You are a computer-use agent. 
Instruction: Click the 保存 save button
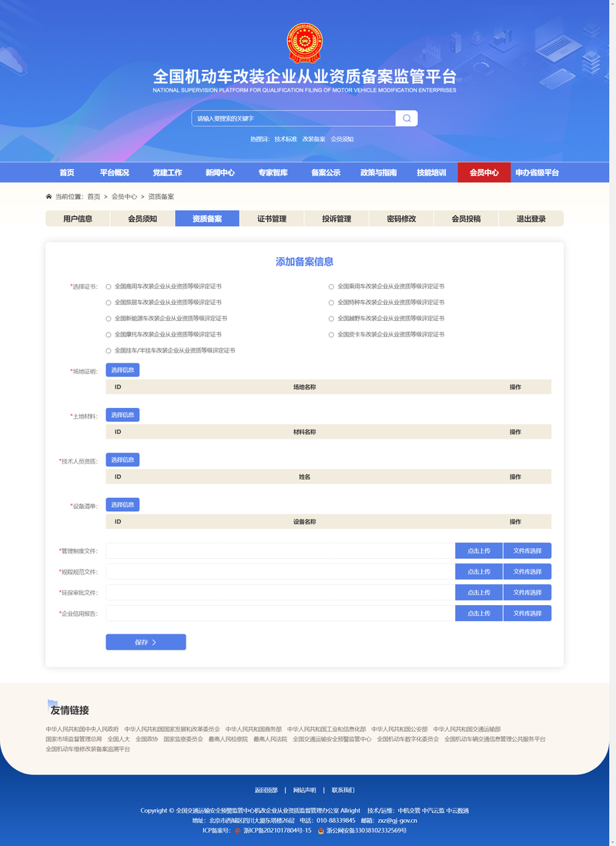point(146,642)
